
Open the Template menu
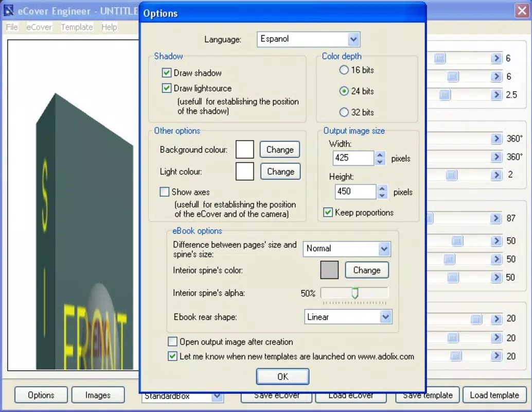pos(77,27)
